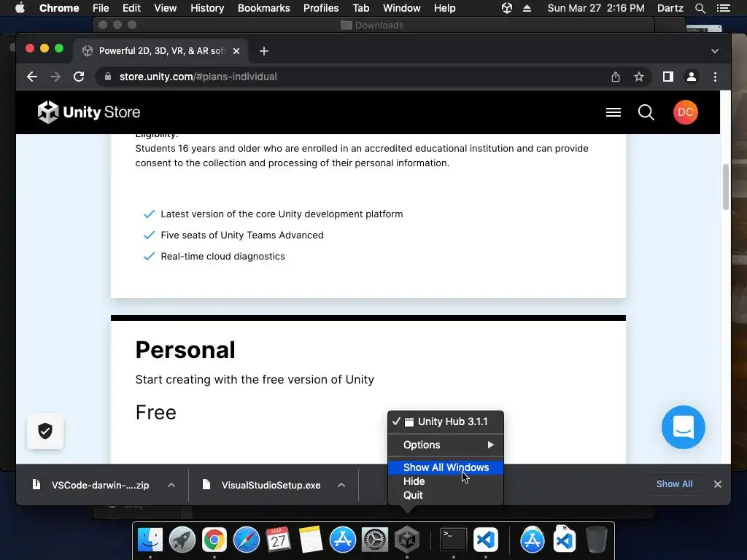The width and height of the screenshot is (747, 560).
Task: Click the address bar URL
Action: [x=198, y=77]
